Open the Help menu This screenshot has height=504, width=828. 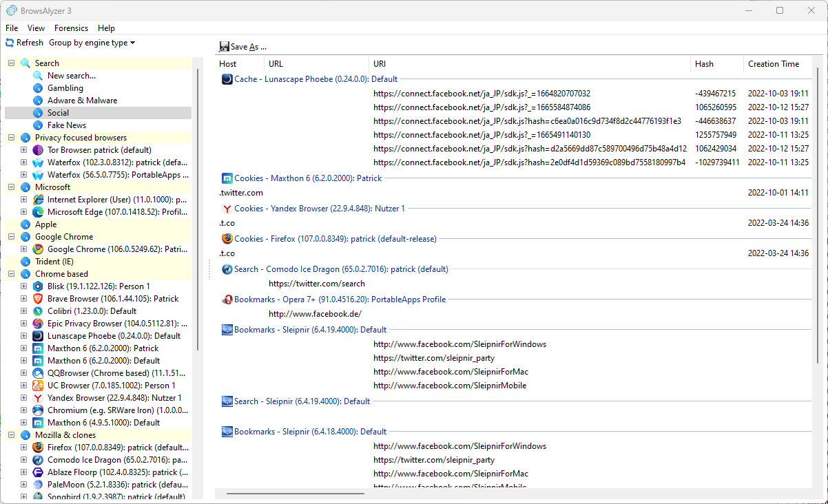click(x=106, y=28)
